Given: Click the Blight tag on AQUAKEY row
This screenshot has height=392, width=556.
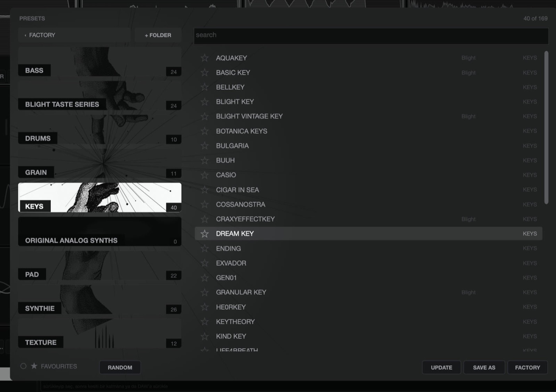Looking at the screenshot, I should pos(468,58).
